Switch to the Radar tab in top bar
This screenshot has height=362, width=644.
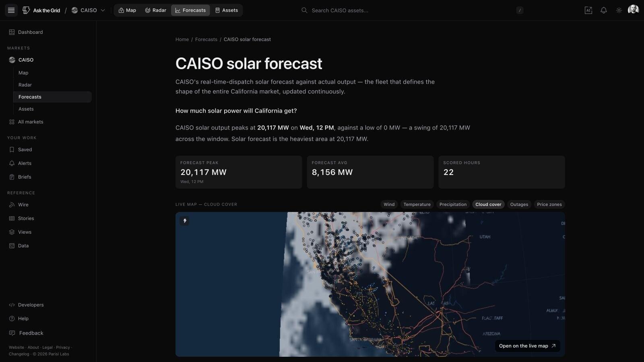tap(155, 10)
